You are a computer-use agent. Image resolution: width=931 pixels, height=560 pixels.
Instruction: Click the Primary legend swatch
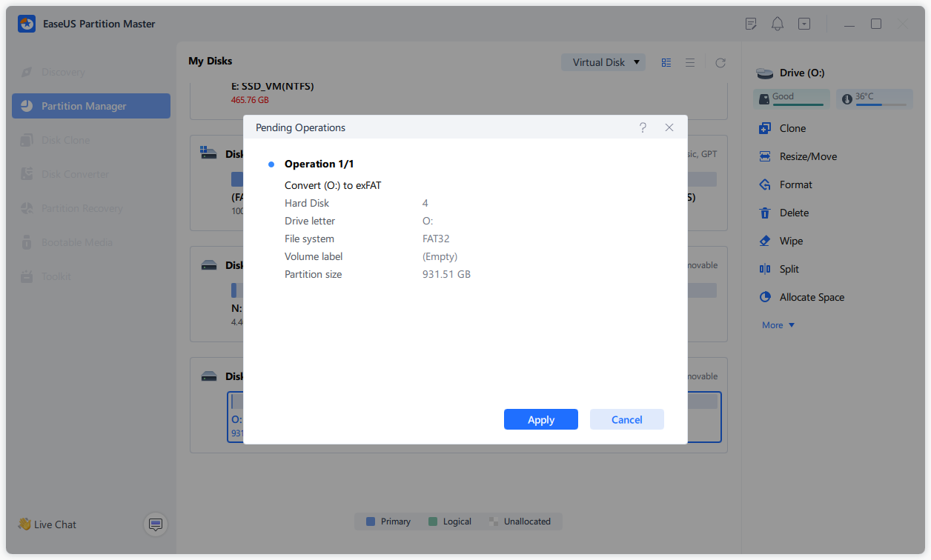(371, 521)
